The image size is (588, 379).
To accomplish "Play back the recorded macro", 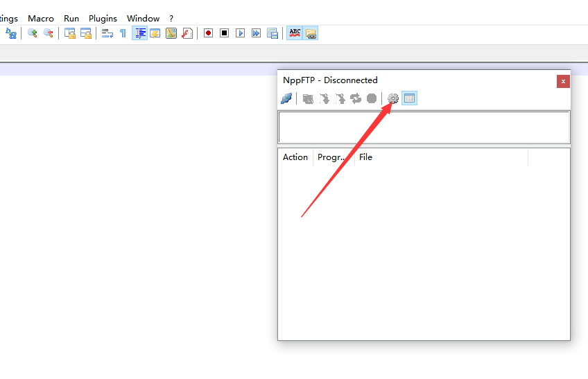I will pyautogui.click(x=241, y=33).
